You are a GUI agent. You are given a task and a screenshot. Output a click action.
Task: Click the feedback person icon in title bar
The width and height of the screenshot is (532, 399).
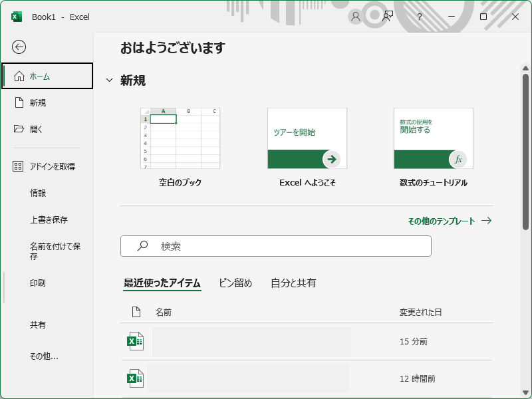click(388, 17)
